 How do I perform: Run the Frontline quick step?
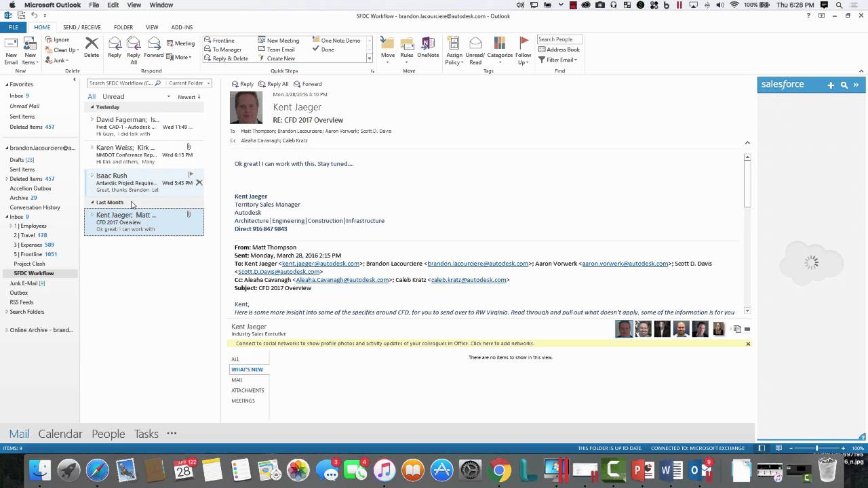(219, 41)
